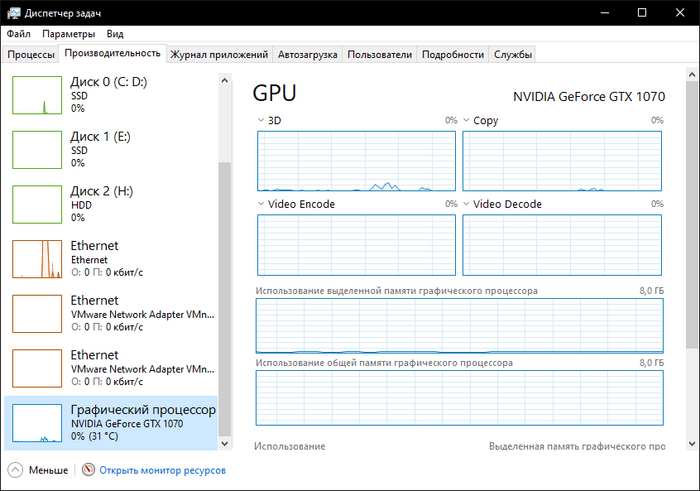Switch to the Процессы tab
The width and height of the screenshot is (700, 491).
click(x=31, y=54)
